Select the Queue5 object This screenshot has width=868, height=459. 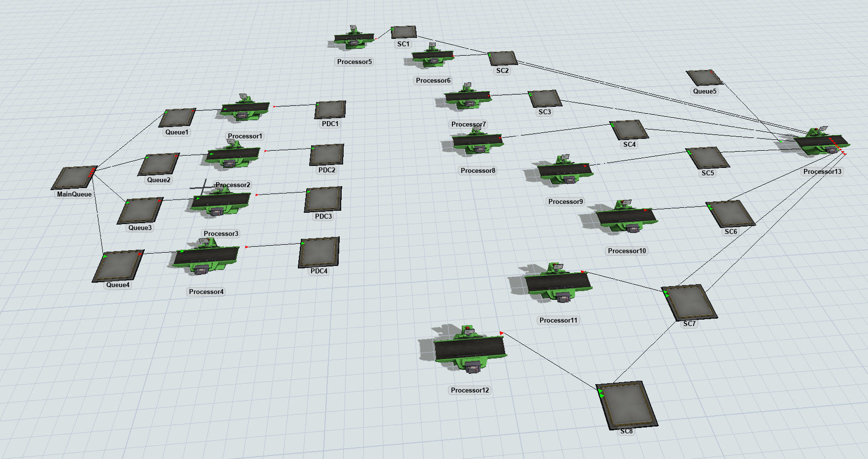[704, 78]
